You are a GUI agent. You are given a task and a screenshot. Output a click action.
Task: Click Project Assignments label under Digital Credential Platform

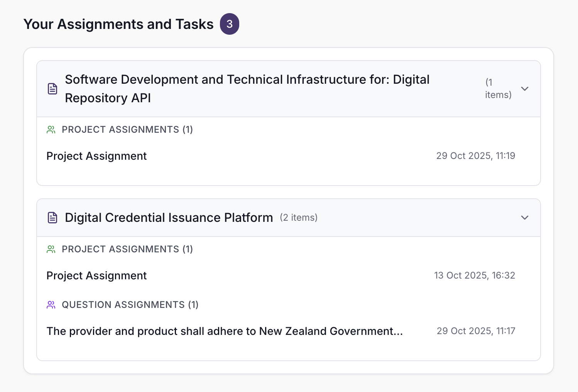[x=127, y=249]
